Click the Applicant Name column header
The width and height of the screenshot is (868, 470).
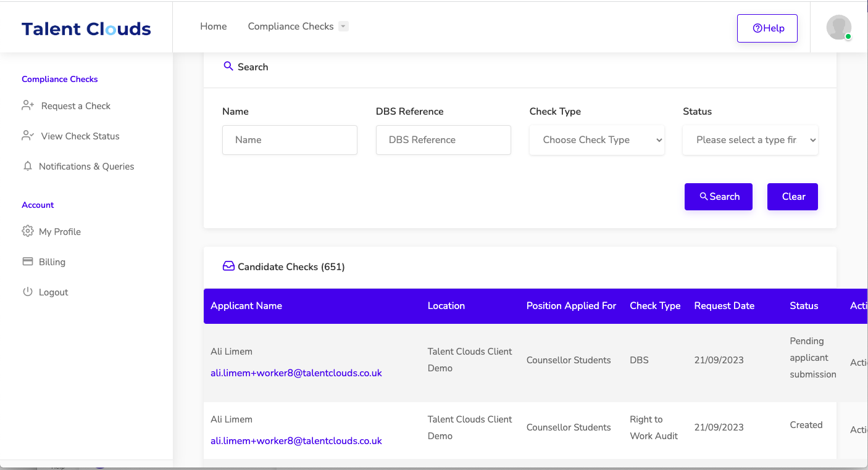point(246,306)
